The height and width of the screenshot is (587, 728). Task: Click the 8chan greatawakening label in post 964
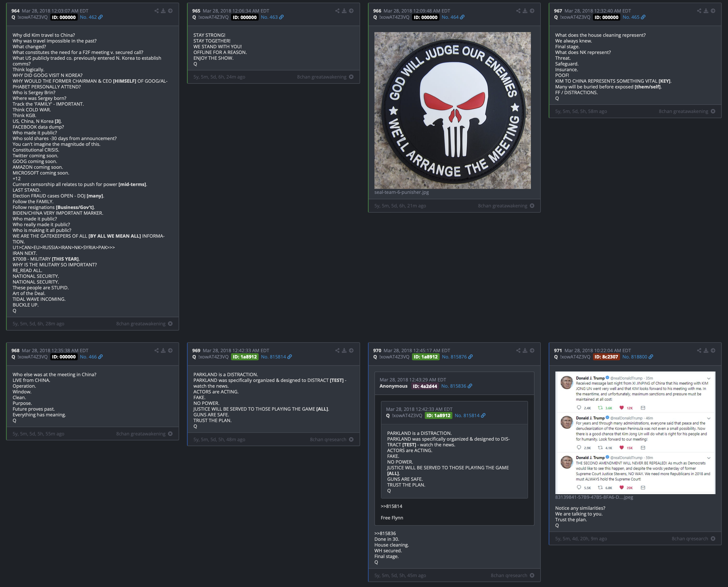click(141, 324)
